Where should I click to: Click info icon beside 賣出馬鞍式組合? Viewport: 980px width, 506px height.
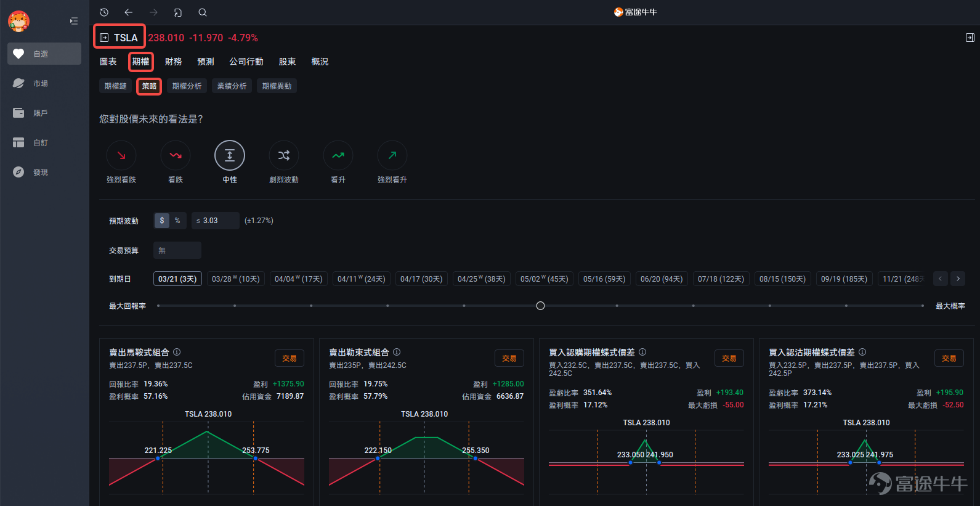click(x=177, y=352)
